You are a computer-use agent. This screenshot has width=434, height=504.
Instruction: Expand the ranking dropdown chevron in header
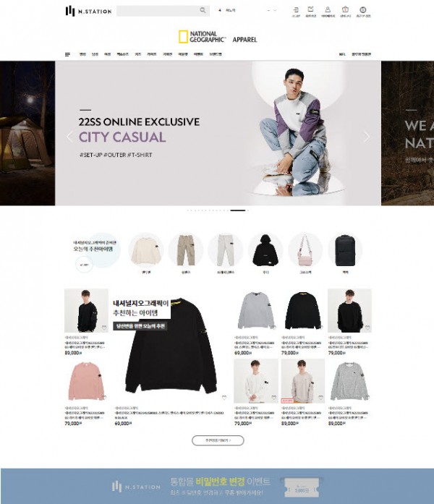275,10
